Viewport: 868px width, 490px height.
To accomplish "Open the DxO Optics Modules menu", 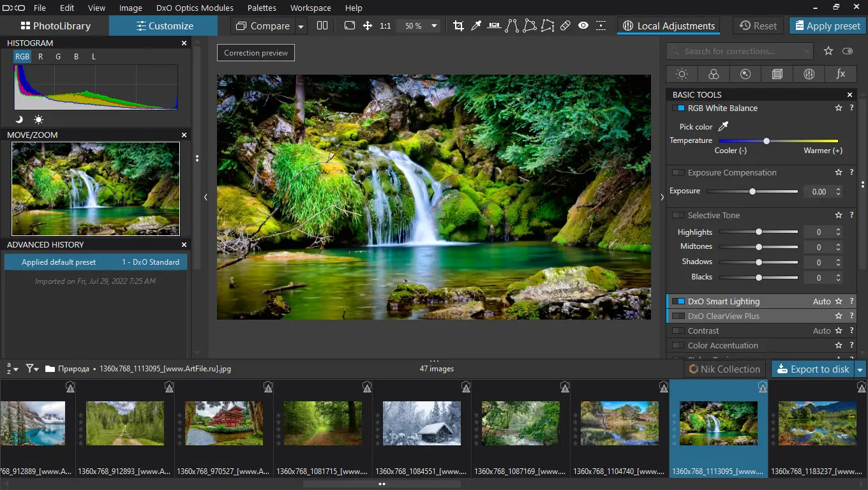I will (x=195, y=8).
